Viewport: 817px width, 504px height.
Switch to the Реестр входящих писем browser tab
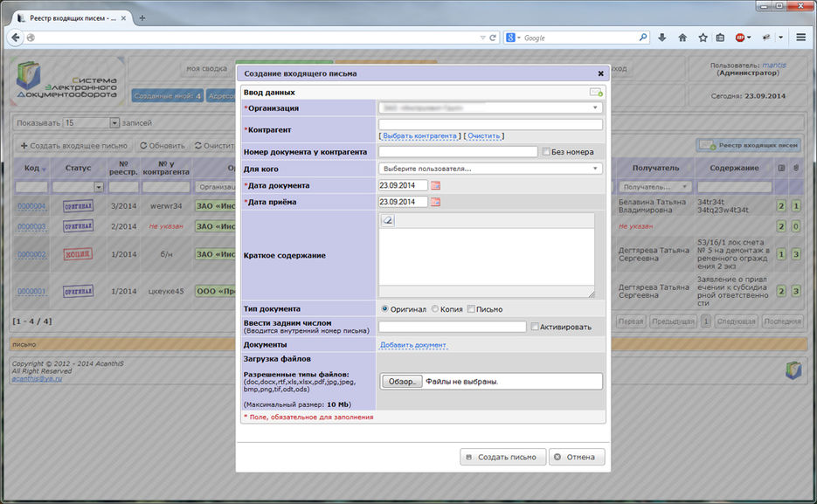[72, 18]
